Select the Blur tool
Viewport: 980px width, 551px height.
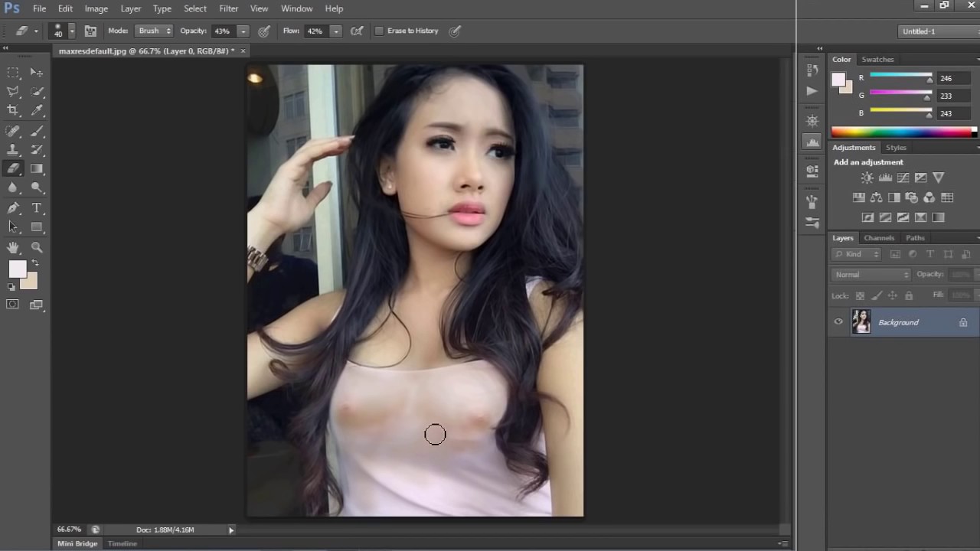[13, 187]
